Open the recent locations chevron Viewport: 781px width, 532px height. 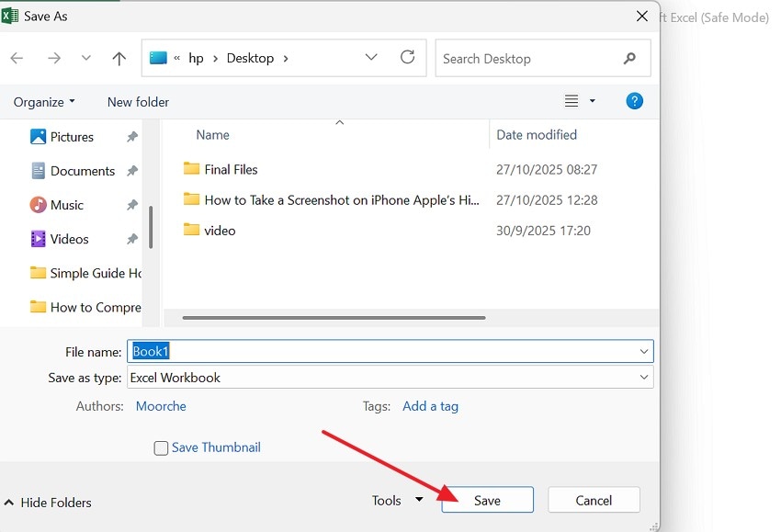coord(86,58)
